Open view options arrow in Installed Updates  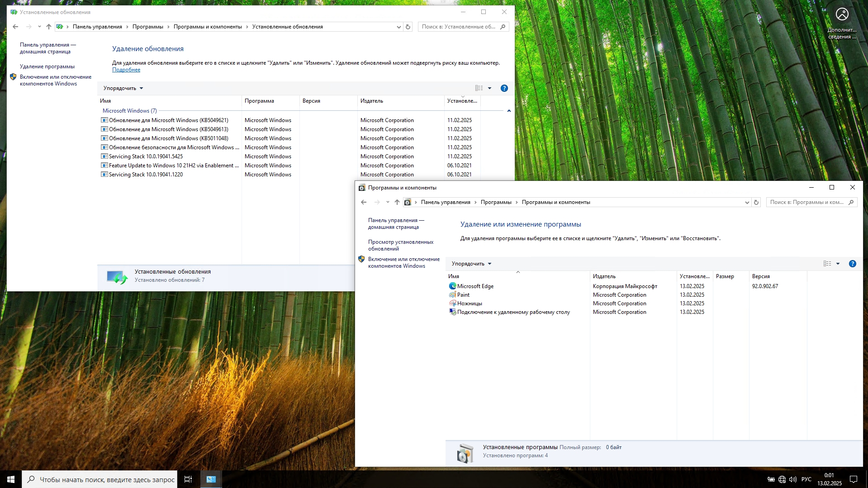489,88
